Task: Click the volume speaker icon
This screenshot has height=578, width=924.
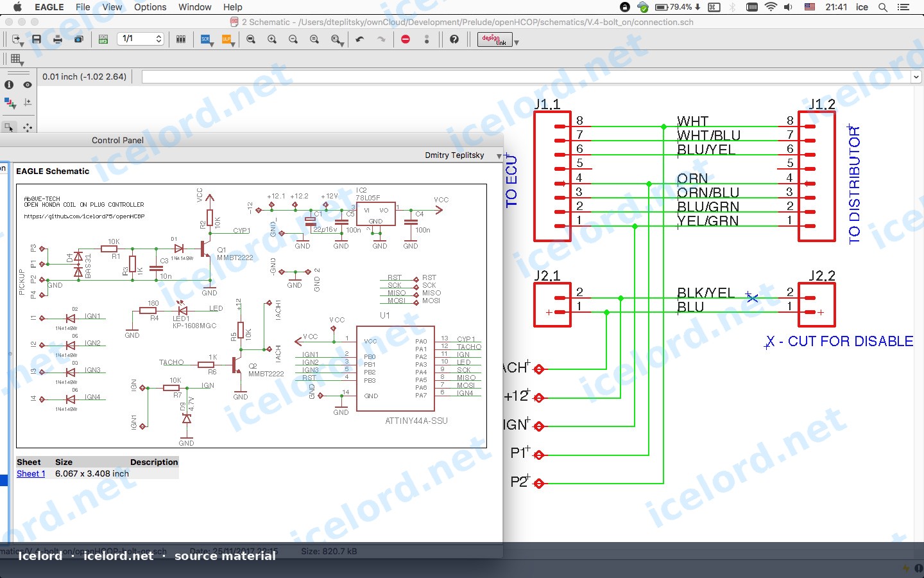Action: point(789,7)
